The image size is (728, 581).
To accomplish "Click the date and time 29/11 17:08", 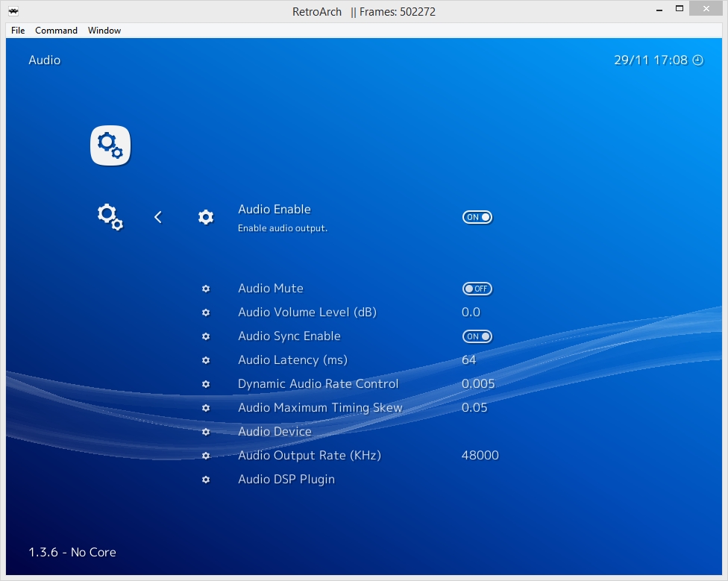I will tap(650, 60).
